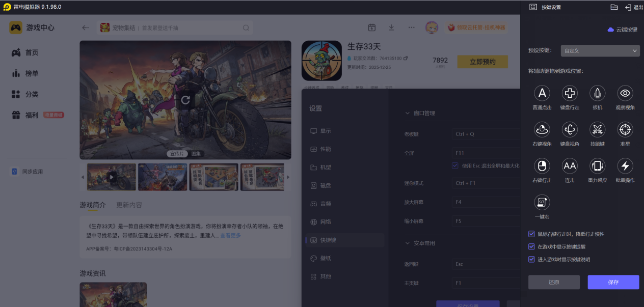Toggle the 使用 Esc 退出全屏和最大化 checkbox

(x=455, y=164)
